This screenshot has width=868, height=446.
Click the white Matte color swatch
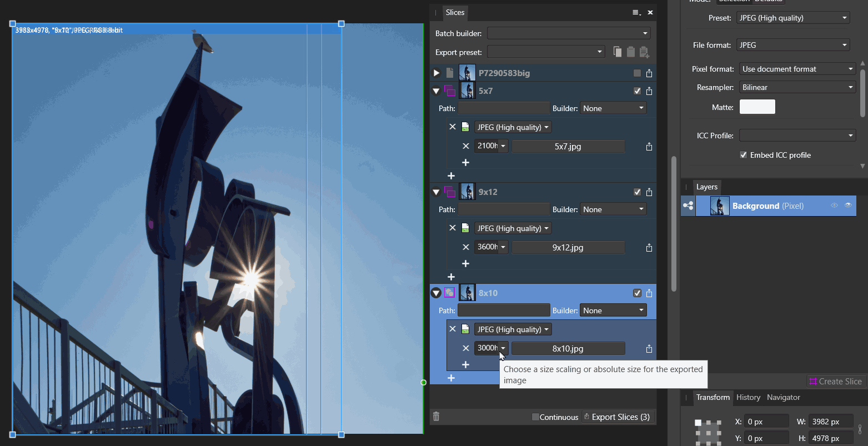pos(757,107)
